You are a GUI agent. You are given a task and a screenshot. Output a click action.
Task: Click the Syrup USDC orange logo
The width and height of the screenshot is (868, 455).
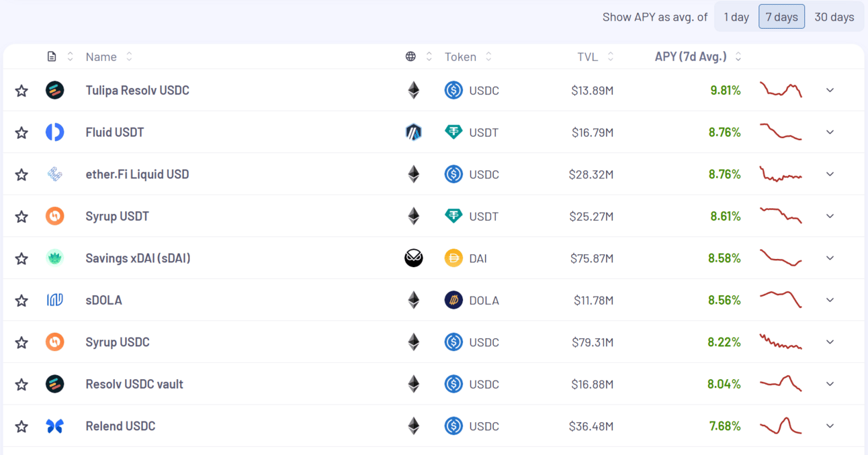coord(54,342)
